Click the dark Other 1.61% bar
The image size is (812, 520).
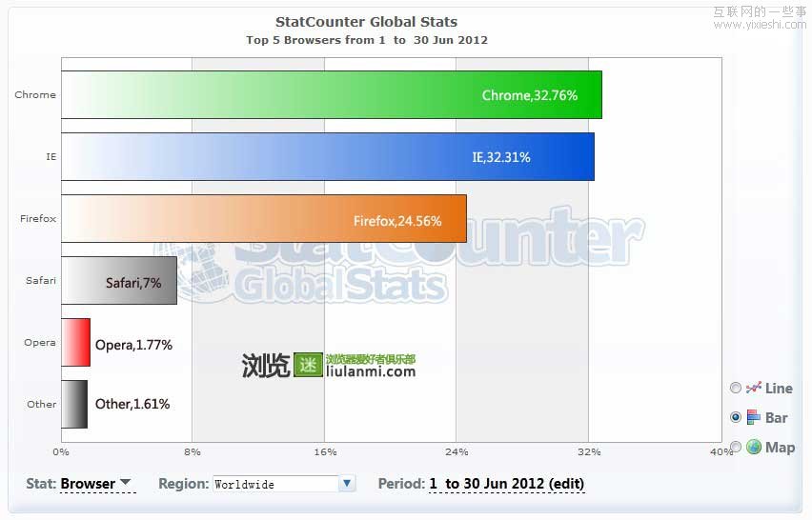click(73, 405)
